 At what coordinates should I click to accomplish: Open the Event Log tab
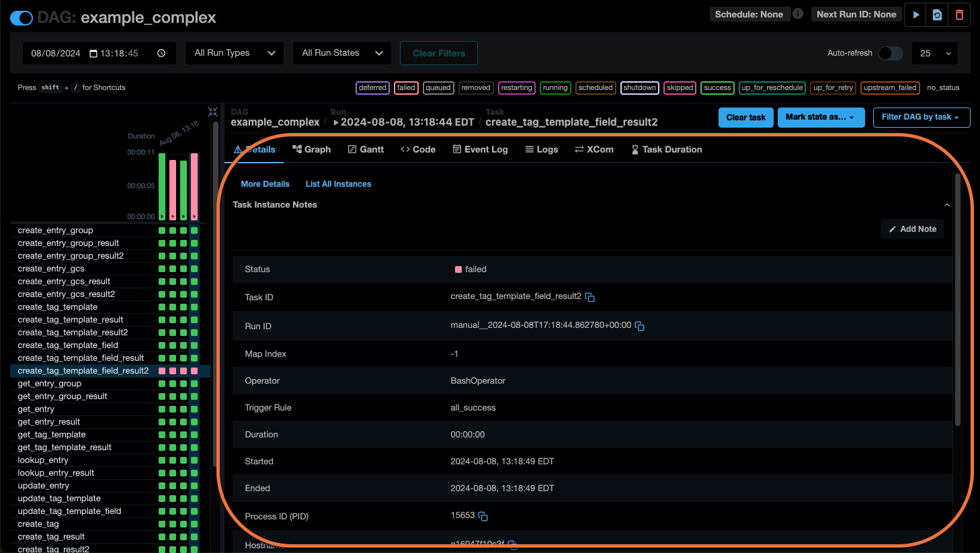pos(480,149)
